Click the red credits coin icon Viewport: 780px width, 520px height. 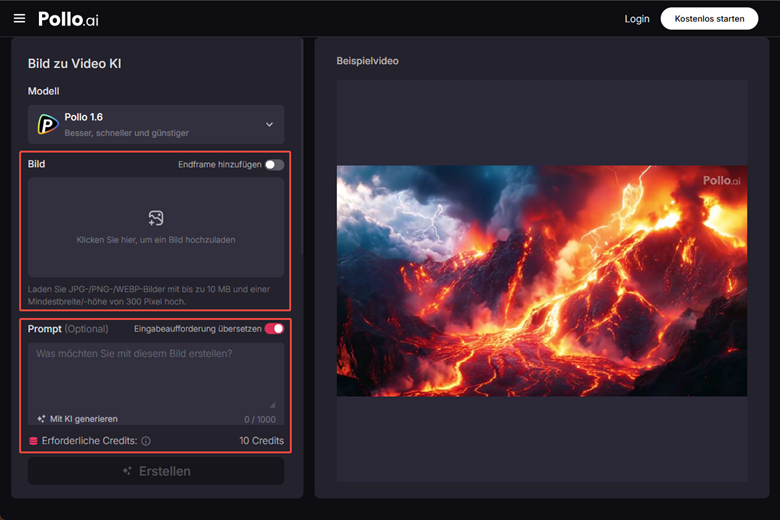(33, 441)
